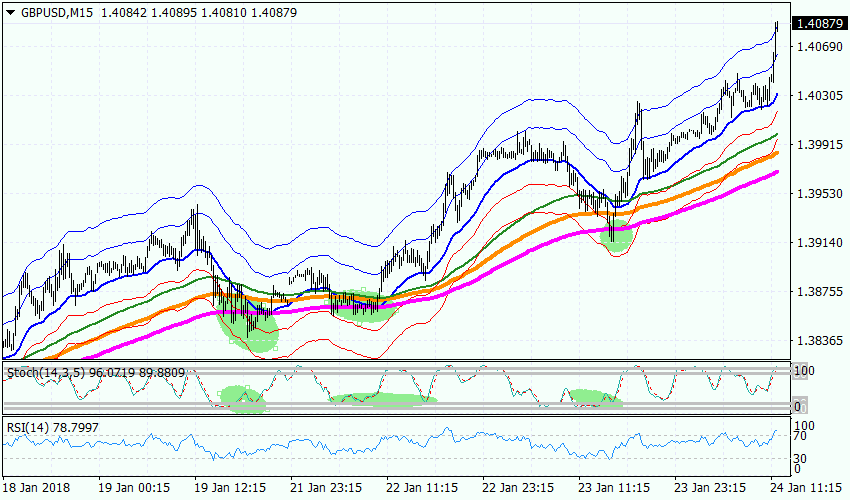Click the RSI 30 level label
850x500 pixels.
[x=800, y=458]
